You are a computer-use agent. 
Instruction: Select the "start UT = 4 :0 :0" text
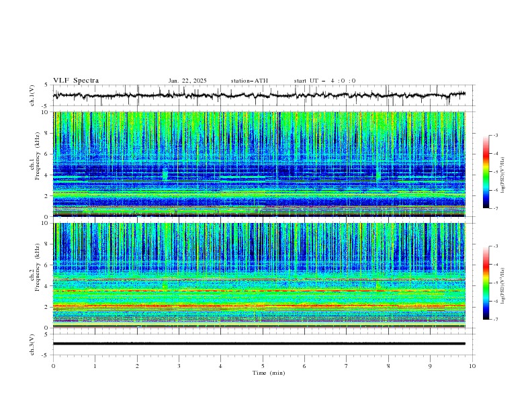[x=324, y=81]
